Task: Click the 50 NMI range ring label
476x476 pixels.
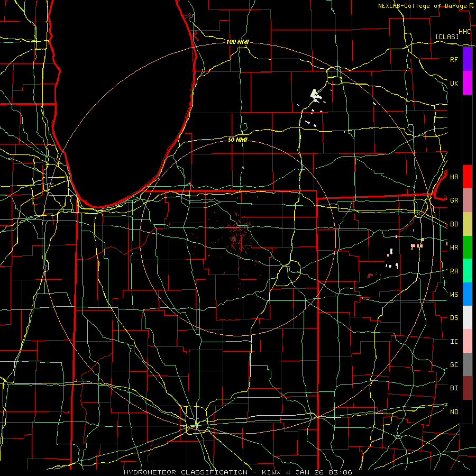Action: [237, 140]
